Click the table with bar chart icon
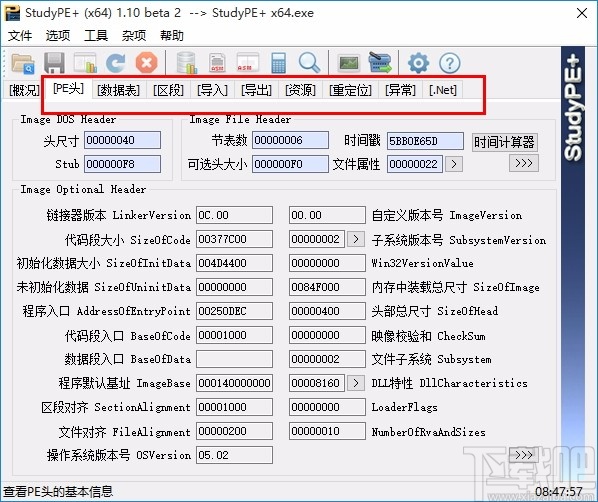This screenshot has width=598, height=502. click(85, 63)
